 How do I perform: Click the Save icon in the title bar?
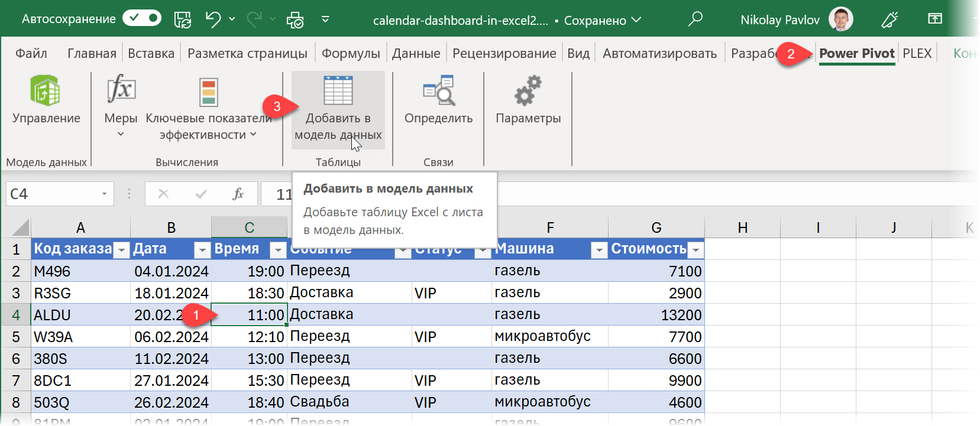[x=183, y=19]
